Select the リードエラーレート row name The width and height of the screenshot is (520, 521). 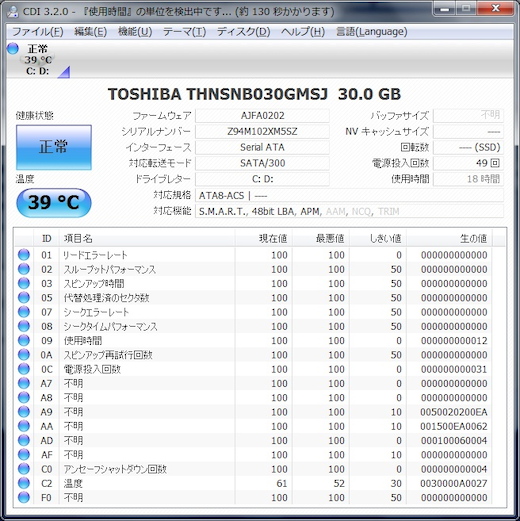coord(95,255)
